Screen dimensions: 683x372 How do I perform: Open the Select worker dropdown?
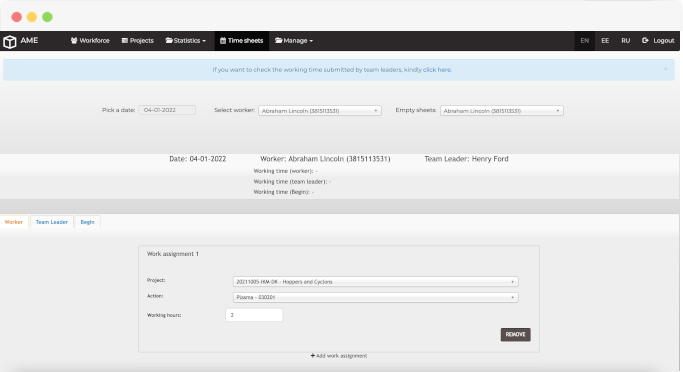pyautogui.click(x=320, y=111)
